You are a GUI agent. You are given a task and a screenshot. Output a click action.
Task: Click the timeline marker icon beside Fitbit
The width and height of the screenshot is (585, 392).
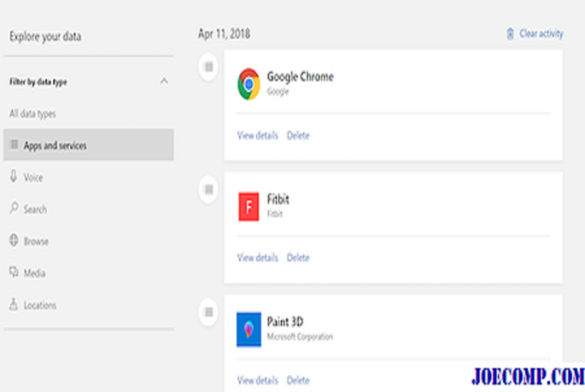(208, 189)
